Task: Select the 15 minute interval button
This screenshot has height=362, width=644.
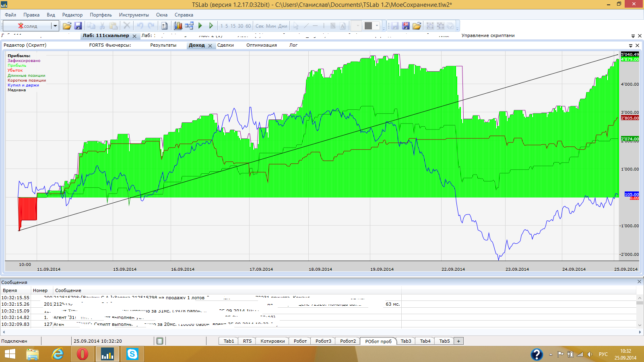Action: click(233, 26)
